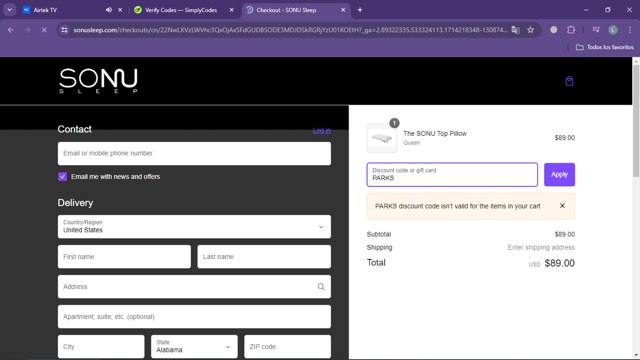Screen dimensions: 640x360
Task: Click the Log in link
Action: [322, 131]
